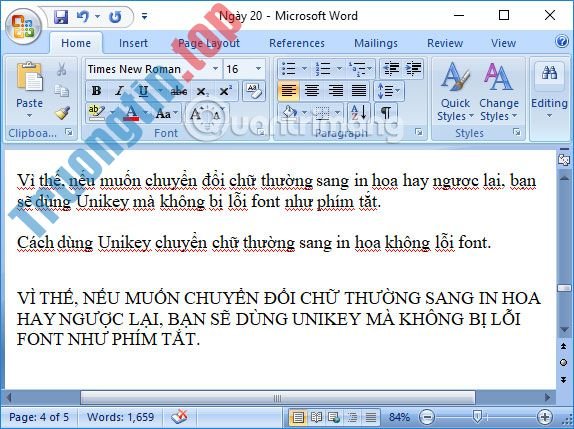Open proofing errors icon in status bar
The image size is (574, 429).
coord(179,417)
